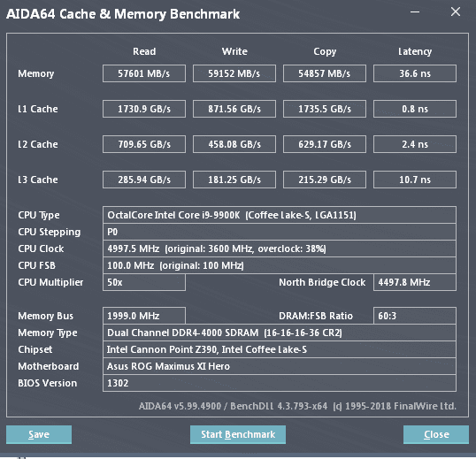Click the L1 Cache row label

[38, 109]
